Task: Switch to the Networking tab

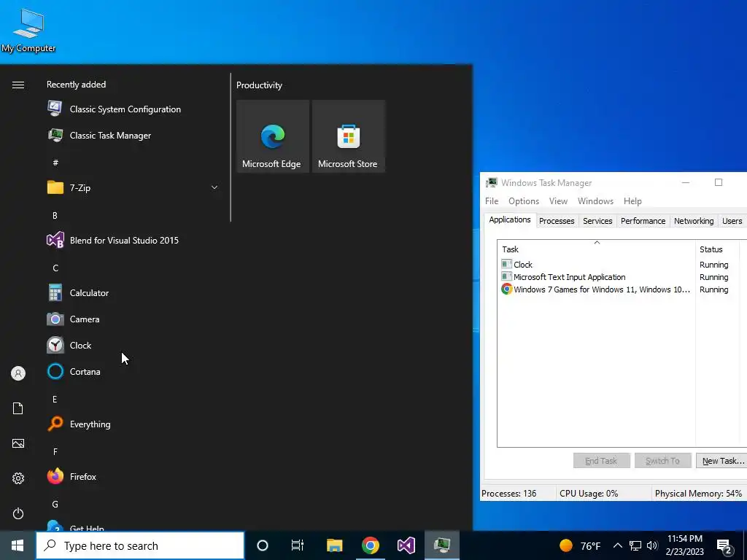Action: pos(694,221)
